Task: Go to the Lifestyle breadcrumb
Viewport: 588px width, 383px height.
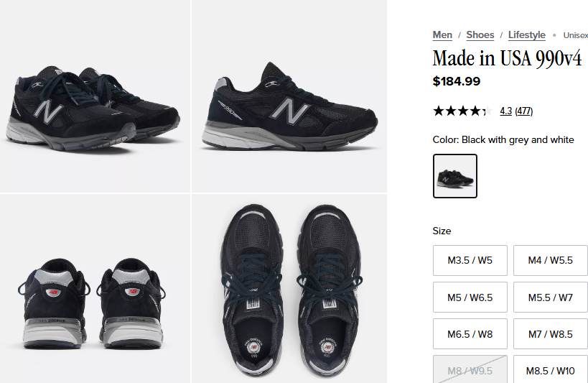Action: click(x=526, y=35)
